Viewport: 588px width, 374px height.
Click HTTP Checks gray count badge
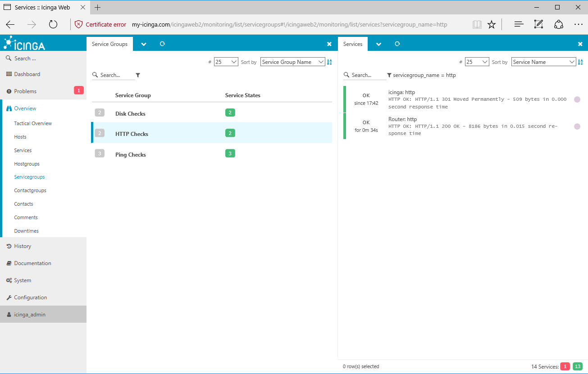tap(100, 133)
